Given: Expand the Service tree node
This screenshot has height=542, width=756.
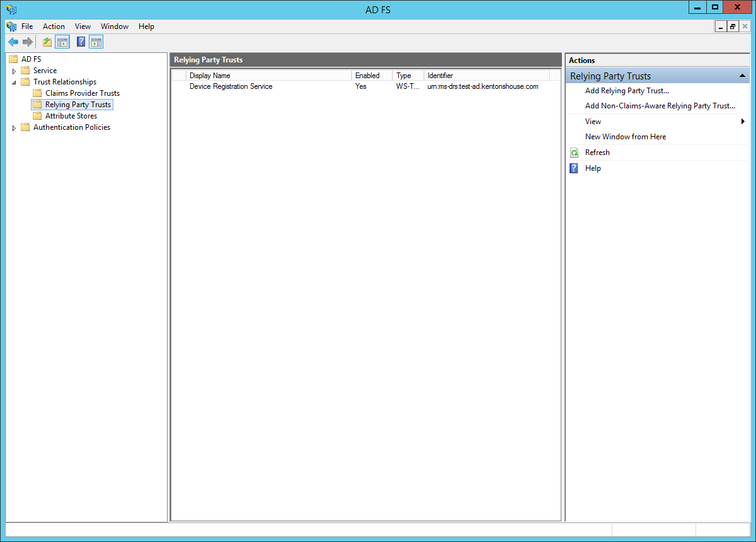Looking at the screenshot, I should 14,71.
